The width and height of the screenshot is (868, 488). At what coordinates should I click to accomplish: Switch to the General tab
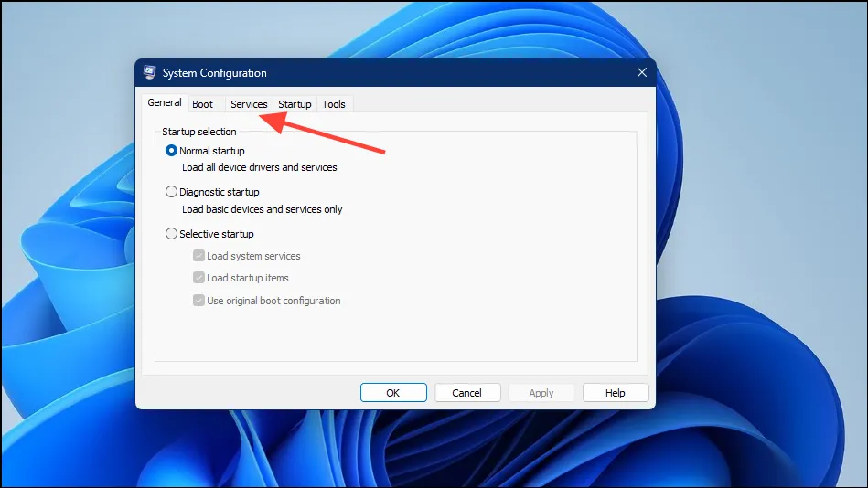pyautogui.click(x=165, y=103)
